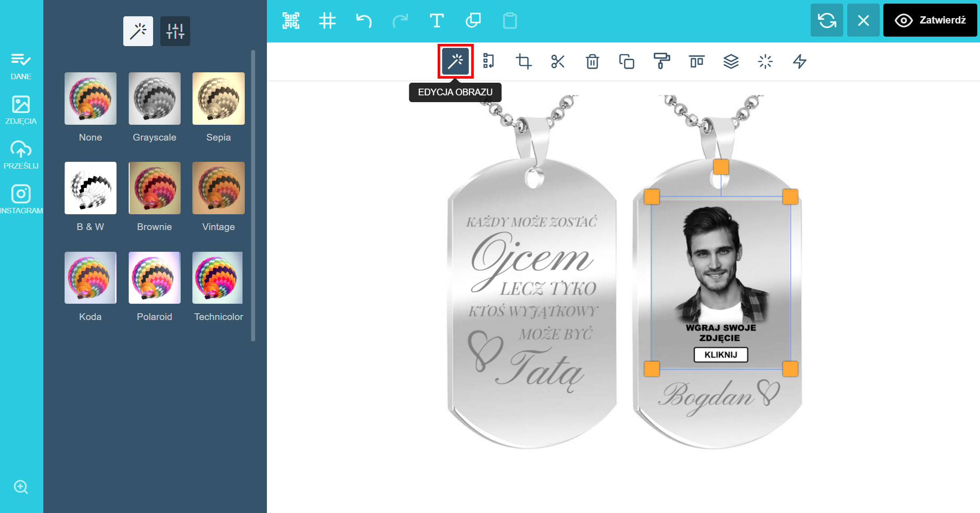Select the 'KAŻDY MOŻE ZOSTAĆ' text line

tap(532, 222)
